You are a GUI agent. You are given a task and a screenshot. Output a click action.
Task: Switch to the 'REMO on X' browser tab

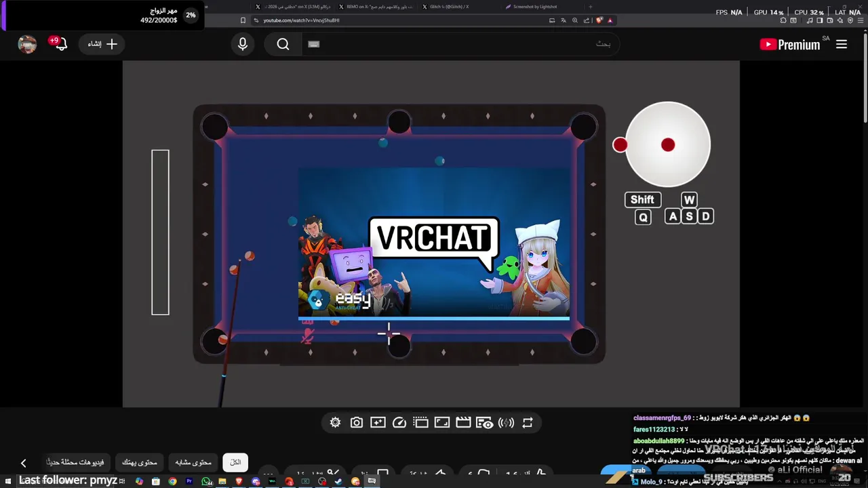[376, 7]
